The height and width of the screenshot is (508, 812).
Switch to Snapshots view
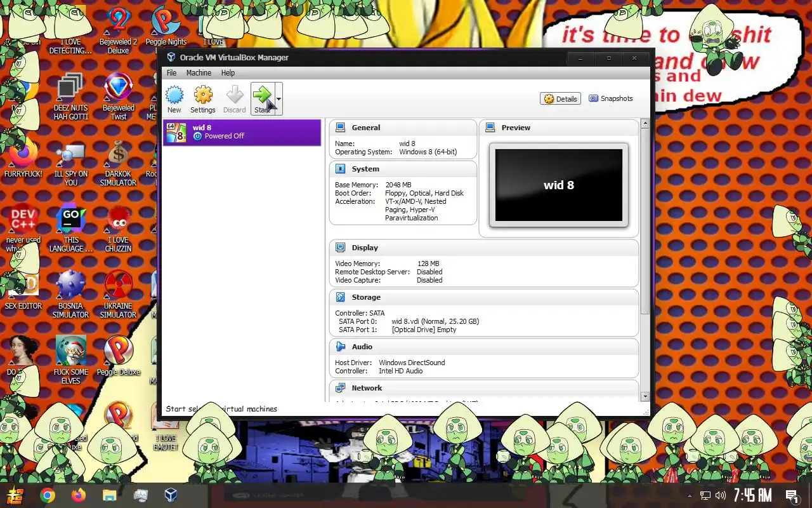pyautogui.click(x=611, y=98)
